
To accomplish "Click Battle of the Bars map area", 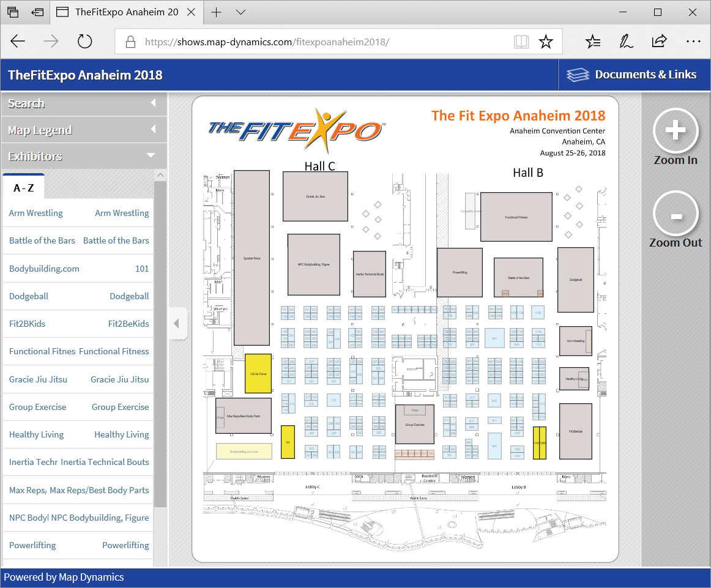I will (518, 277).
